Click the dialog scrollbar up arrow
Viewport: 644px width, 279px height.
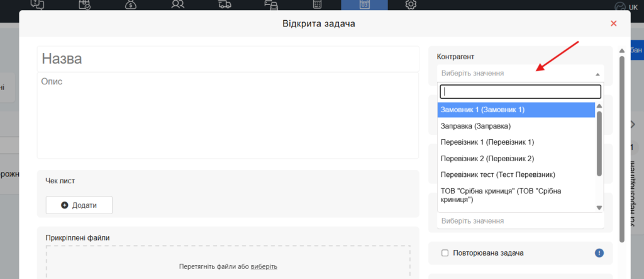click(x=622, y=50)
